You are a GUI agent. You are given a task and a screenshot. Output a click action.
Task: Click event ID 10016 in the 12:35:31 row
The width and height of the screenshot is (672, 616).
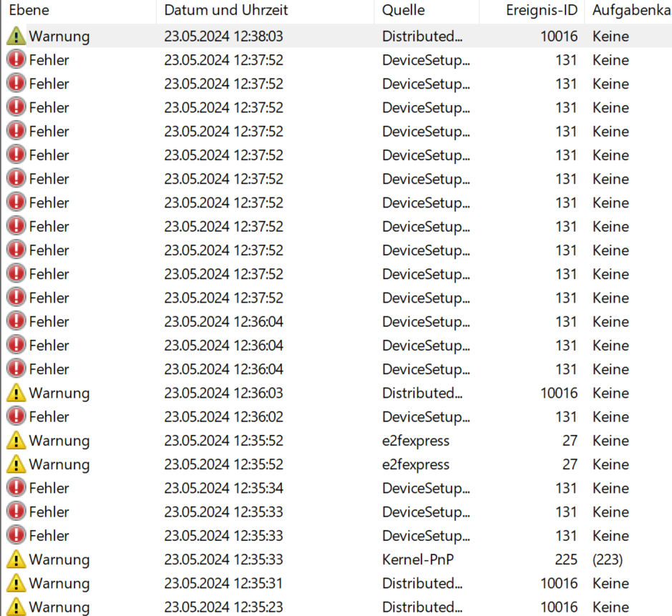558,583
